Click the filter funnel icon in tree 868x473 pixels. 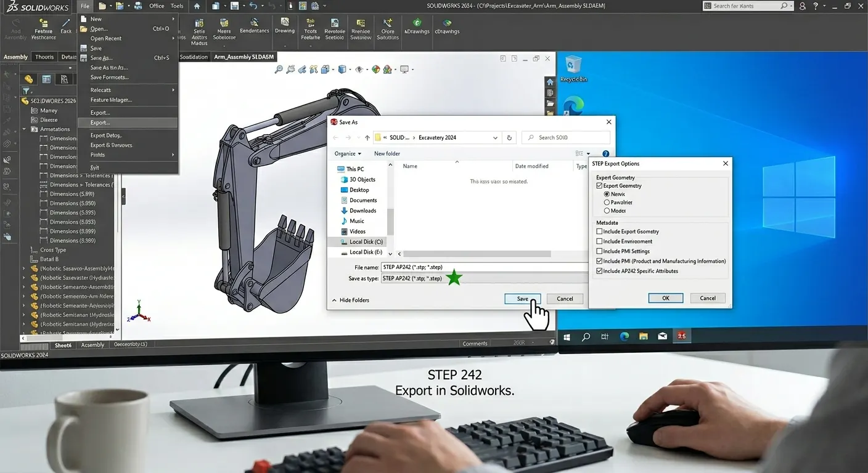pos(27,91)
